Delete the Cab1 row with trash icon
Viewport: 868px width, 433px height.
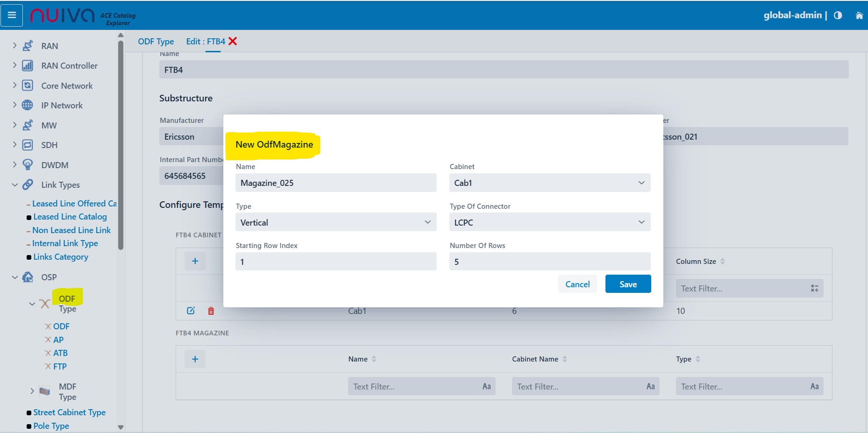click(x=211, y=311)
